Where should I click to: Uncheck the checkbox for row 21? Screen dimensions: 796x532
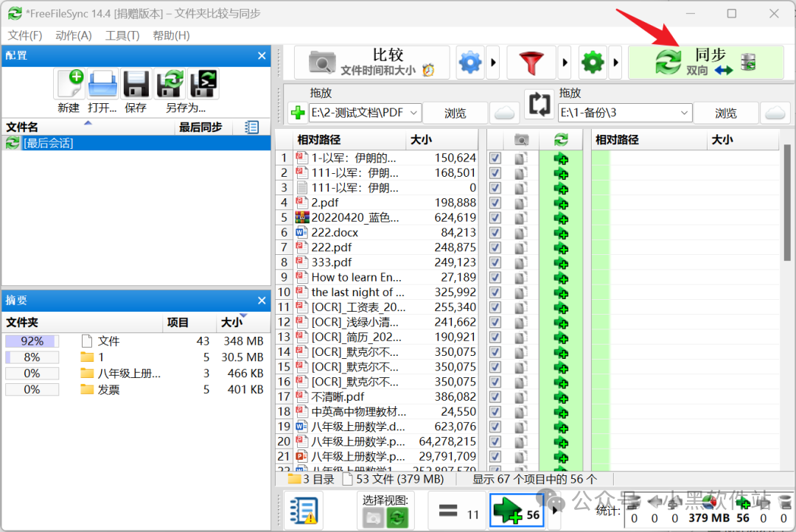(x=495, y=456)
